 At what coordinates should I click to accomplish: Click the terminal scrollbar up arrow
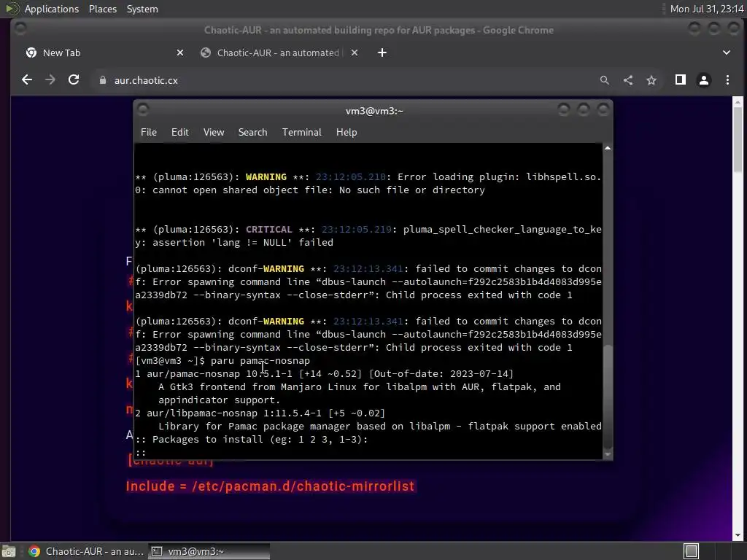pos(608,148)
